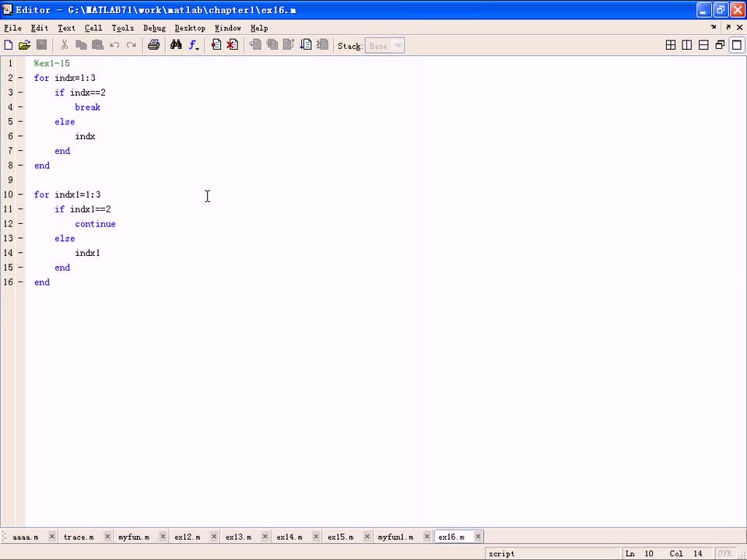Click the debug Step Out icon
This screenshot has height=560, width=747.
pos(289,45)
